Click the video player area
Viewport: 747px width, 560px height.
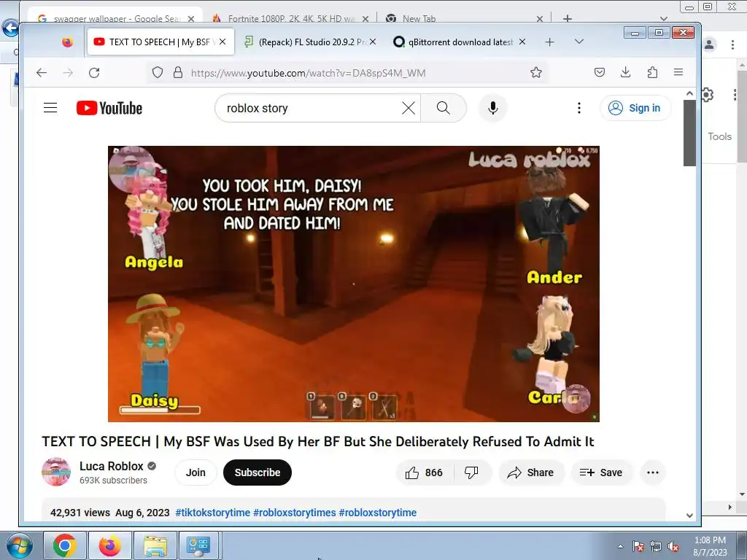click(x=354, y=284)
